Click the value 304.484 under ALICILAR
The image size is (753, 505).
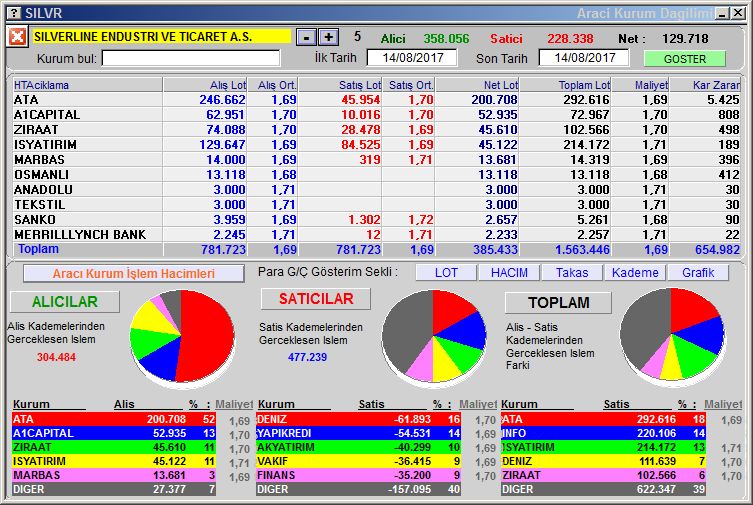pos(56,357)
